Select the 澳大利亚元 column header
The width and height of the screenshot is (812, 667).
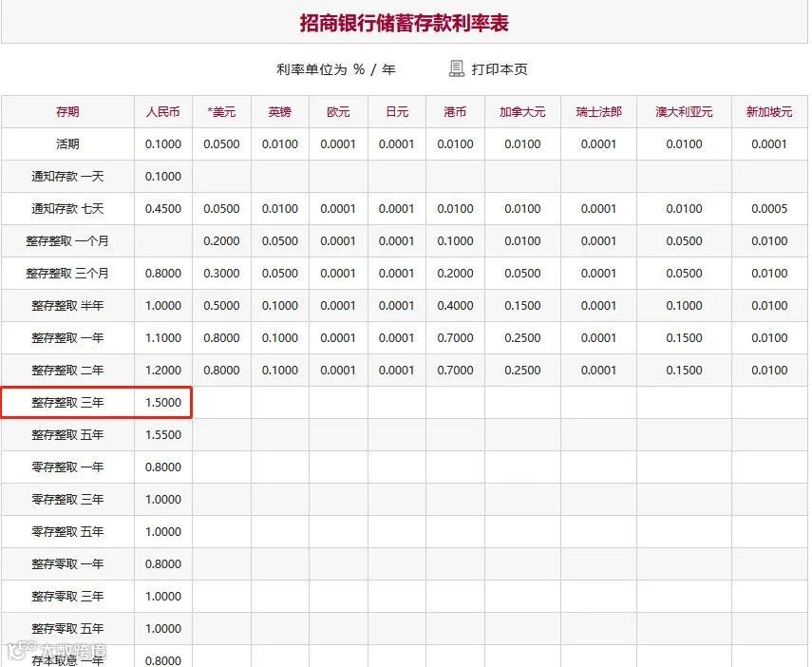click(684, 112)
